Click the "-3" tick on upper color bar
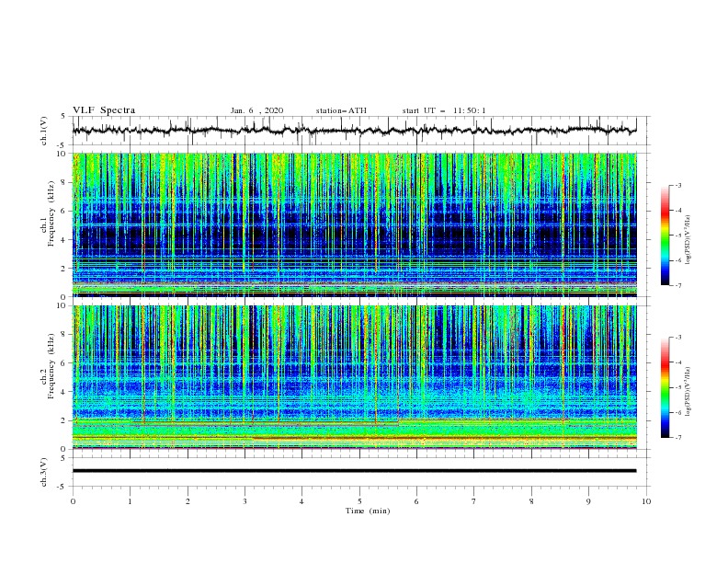 pos(677,185)
